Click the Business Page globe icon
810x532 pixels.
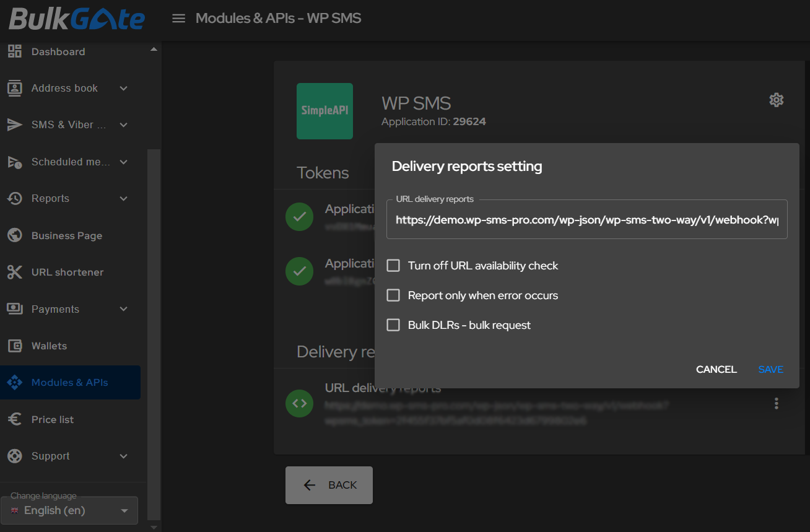coord(14,235)
